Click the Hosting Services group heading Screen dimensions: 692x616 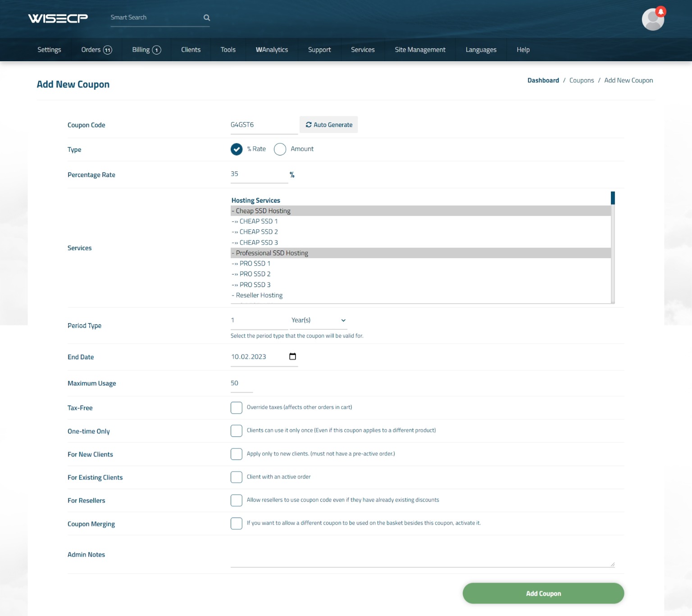[256, 201]
